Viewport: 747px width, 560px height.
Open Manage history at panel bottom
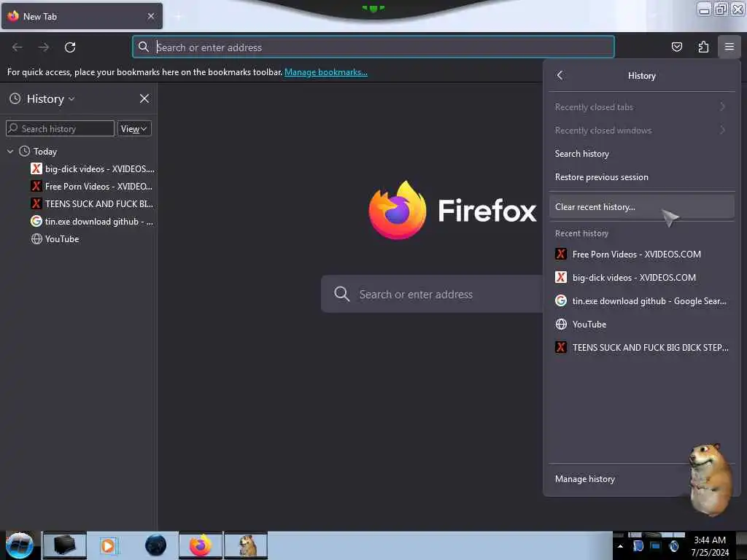(x=642, y=478)
